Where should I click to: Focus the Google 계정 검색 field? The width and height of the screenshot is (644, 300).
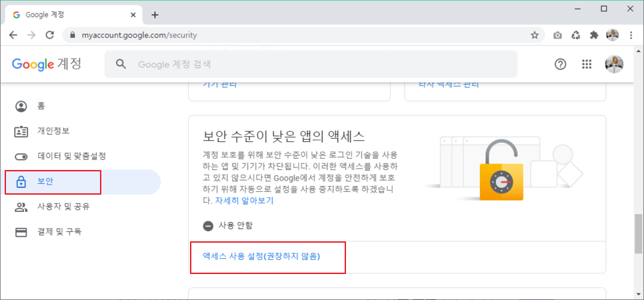point(311,64)
